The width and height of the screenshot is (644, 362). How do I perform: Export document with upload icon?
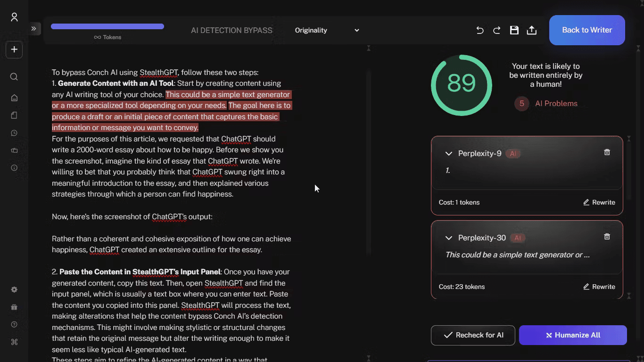tap(531, 30)
